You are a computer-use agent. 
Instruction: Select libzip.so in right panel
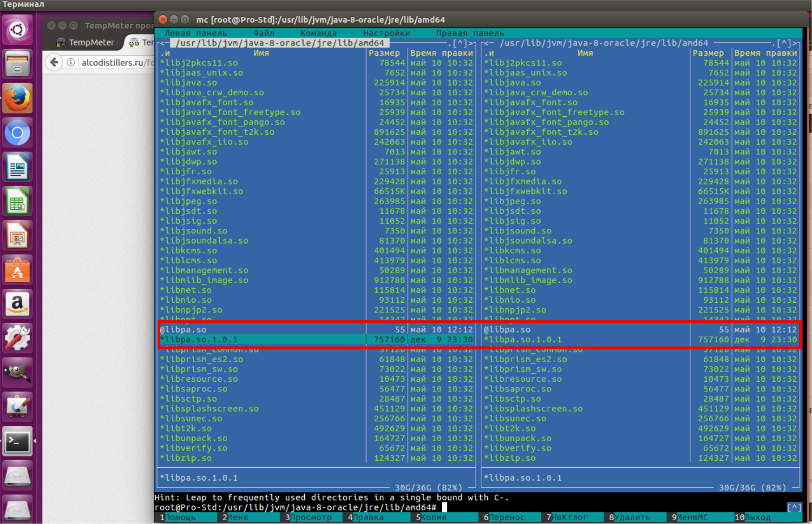[641, 458]
